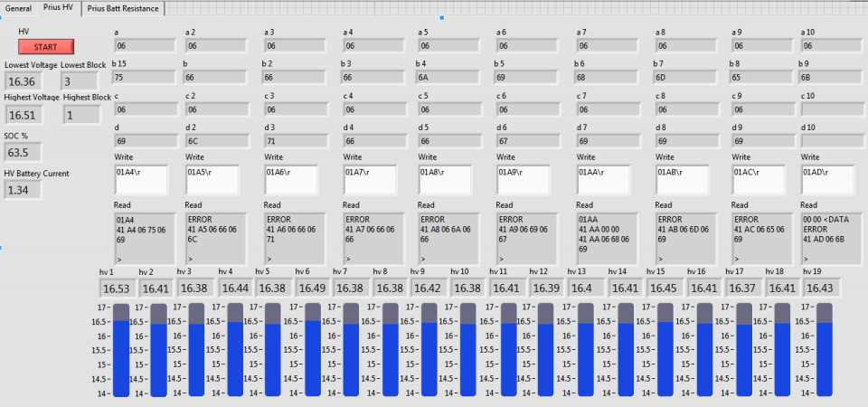Switch to the General tab
868x407 pixels.
(x=18, y=8)
